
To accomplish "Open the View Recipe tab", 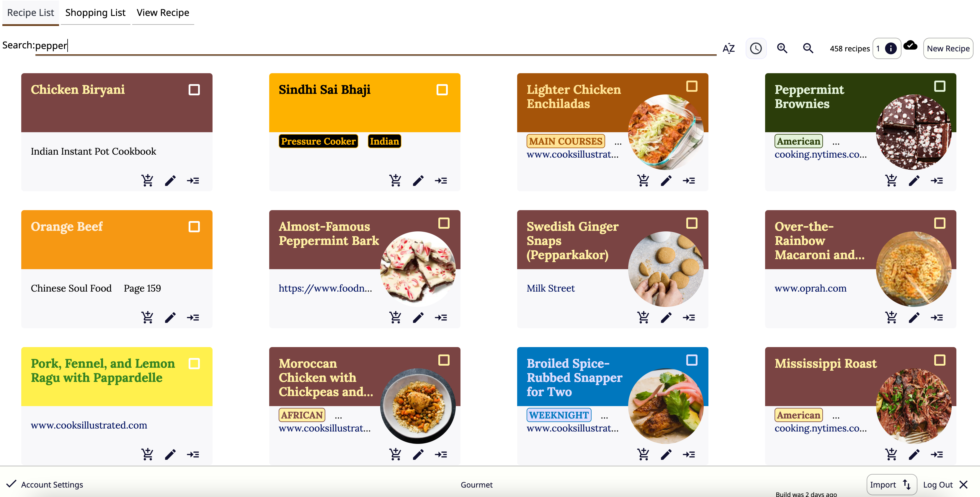I will coord(163,13).
